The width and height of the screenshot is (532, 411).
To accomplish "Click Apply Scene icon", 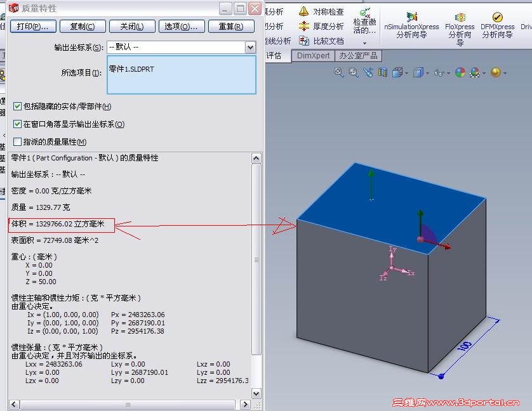I will coord(475,72).
